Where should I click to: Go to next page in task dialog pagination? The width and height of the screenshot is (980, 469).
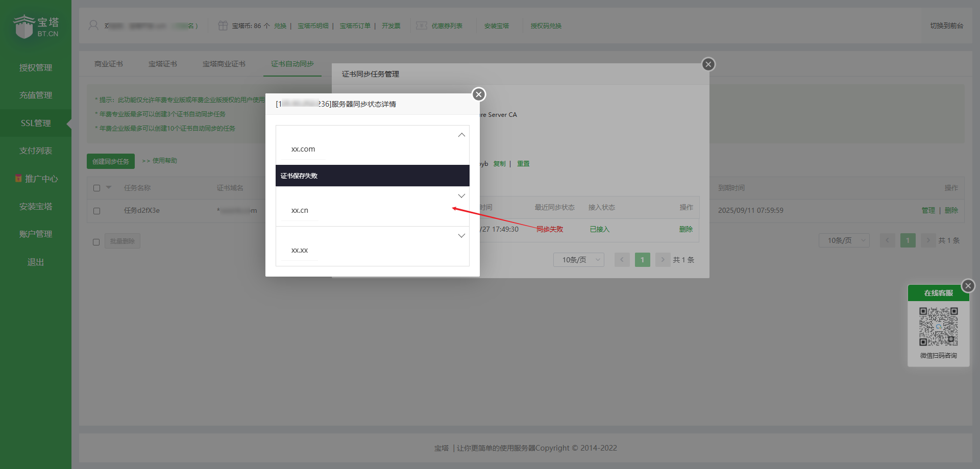click(663, 260)
